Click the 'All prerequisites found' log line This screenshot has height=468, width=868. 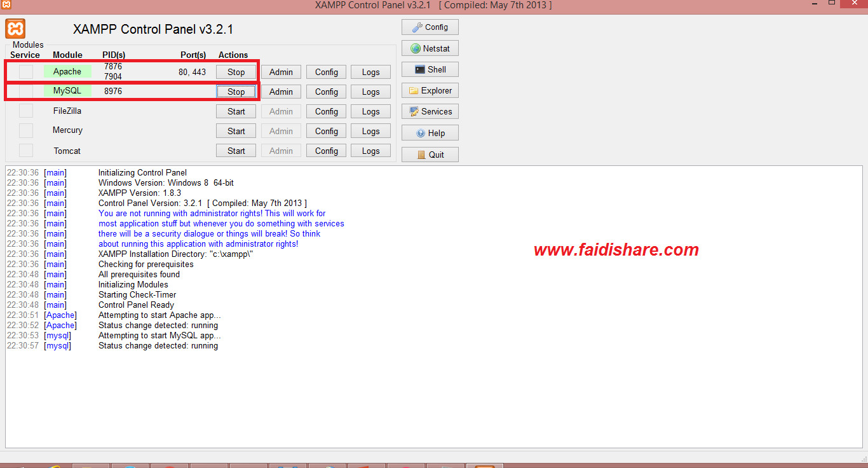139,274
